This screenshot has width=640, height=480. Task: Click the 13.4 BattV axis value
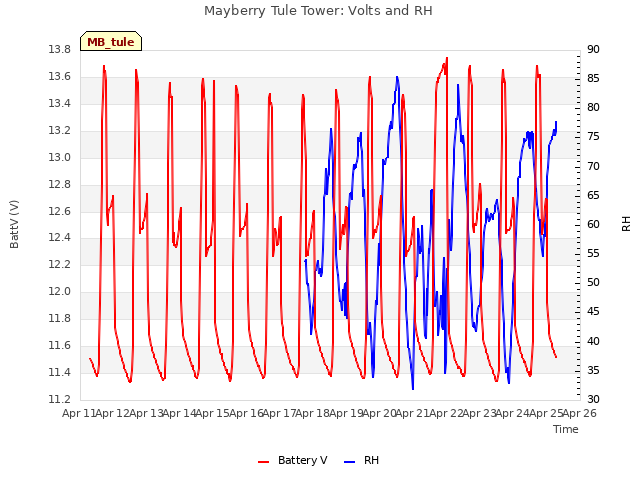(x=60, y=104)
